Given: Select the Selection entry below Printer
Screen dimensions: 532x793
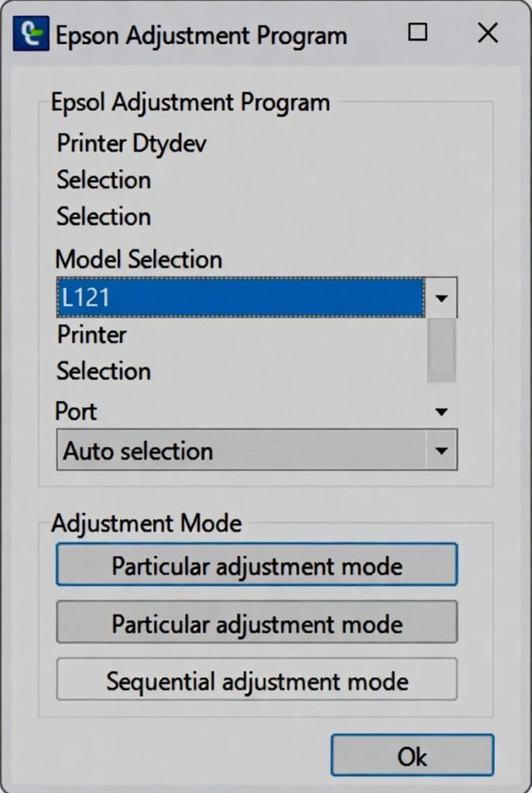Looking at the screenshot, I should [104, 371].
